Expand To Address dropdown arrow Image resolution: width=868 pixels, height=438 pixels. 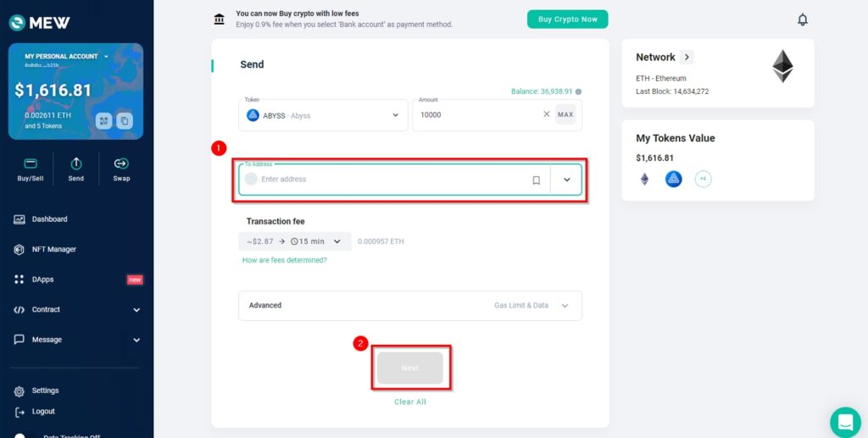click(x=566, y=180)
